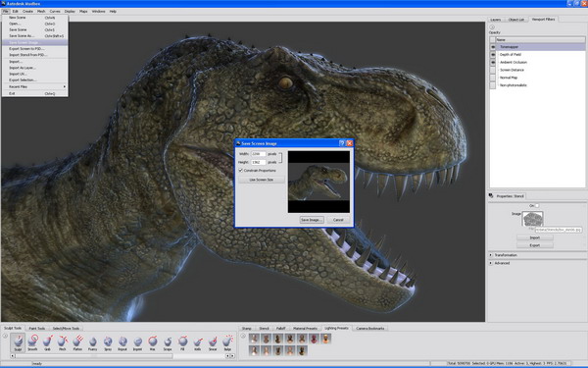
Task: Click Cancel in Save Screen Image dialog
Action: [338, 220]
